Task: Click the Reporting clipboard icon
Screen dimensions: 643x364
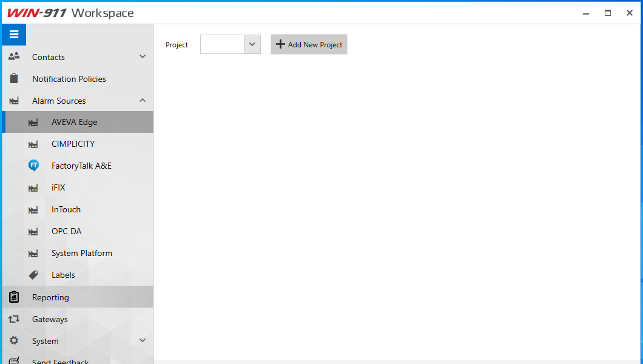Action: tap(14, 297)
